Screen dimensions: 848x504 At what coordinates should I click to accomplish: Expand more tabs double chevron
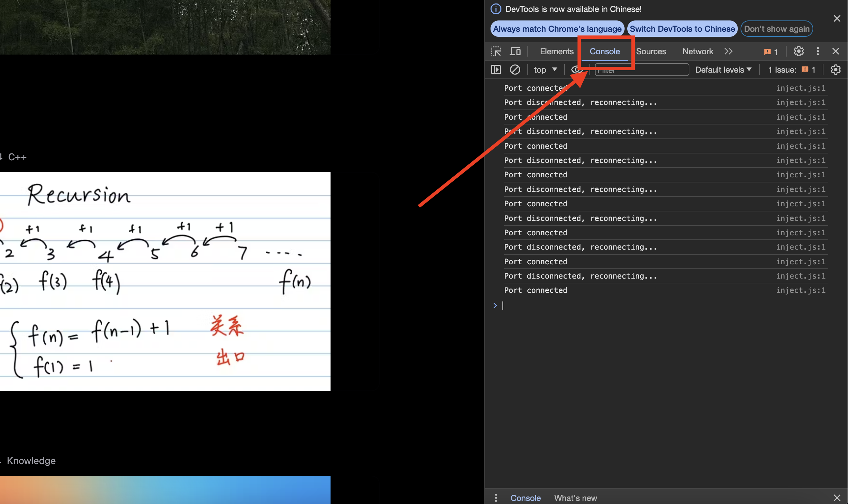[x=728, y=51]
